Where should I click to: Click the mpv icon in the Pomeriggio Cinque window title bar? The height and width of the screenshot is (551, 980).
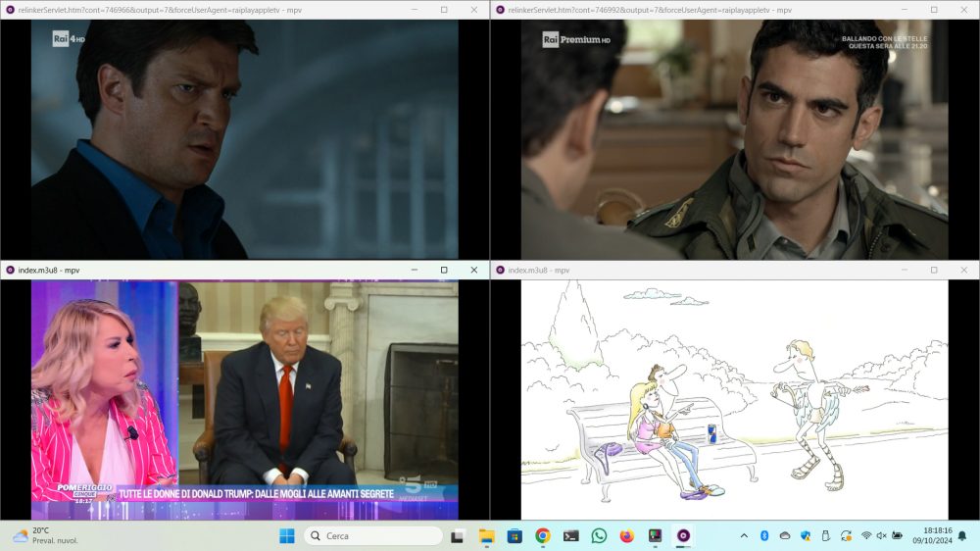pyautogui.click(x=10, y=271)
